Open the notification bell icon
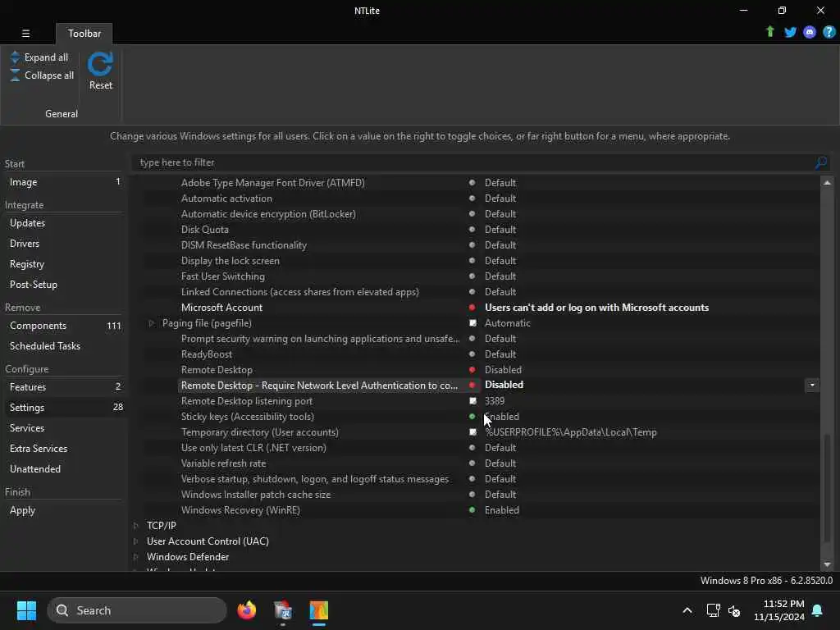 pos(817,610)
